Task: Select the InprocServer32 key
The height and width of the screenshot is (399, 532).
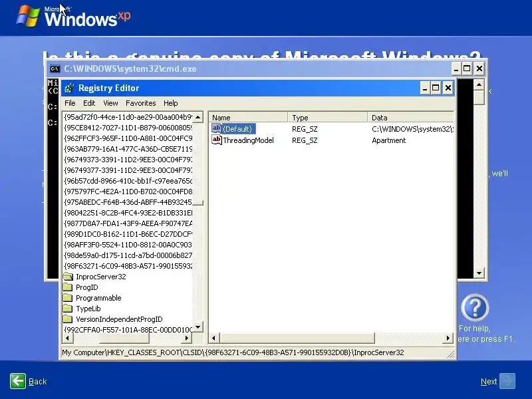Action: [x=101, y=277]
